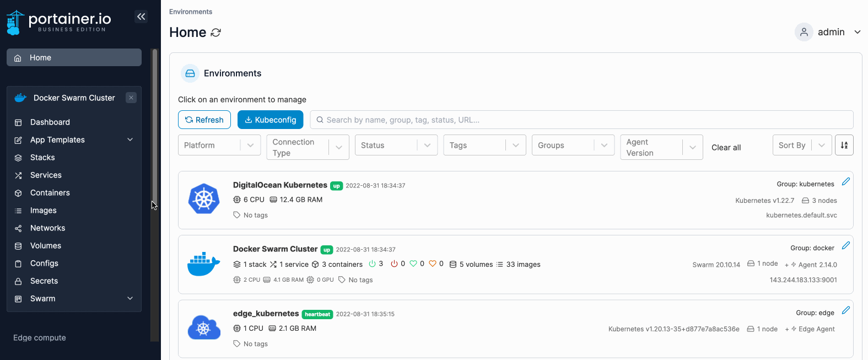Expand Swarm submenu chevron
The height and width of the screenshot is (360, 868).
click(x=130, y=299)
